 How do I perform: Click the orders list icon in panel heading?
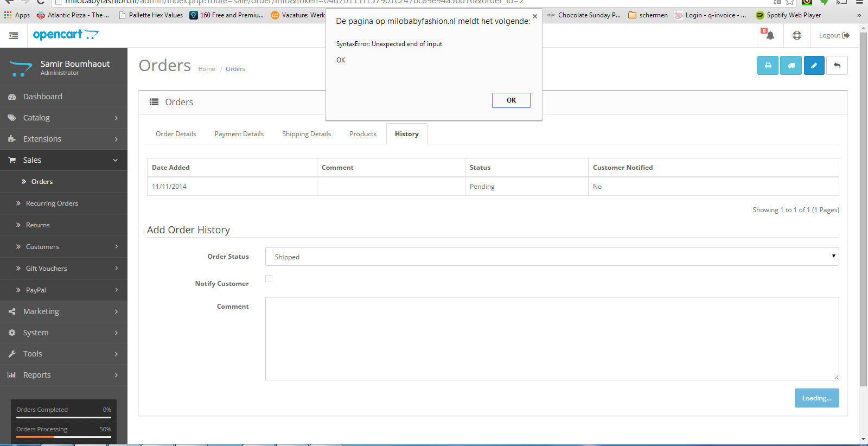[154, 102]
